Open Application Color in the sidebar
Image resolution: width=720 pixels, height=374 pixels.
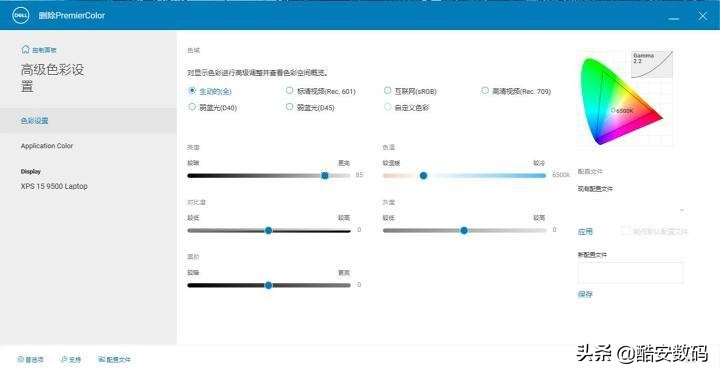47,146
